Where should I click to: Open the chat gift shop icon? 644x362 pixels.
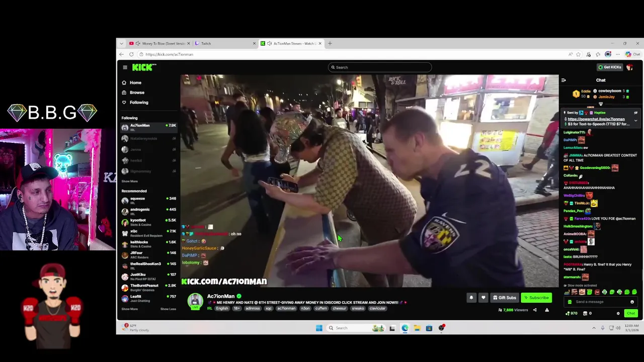coord(585,313)
